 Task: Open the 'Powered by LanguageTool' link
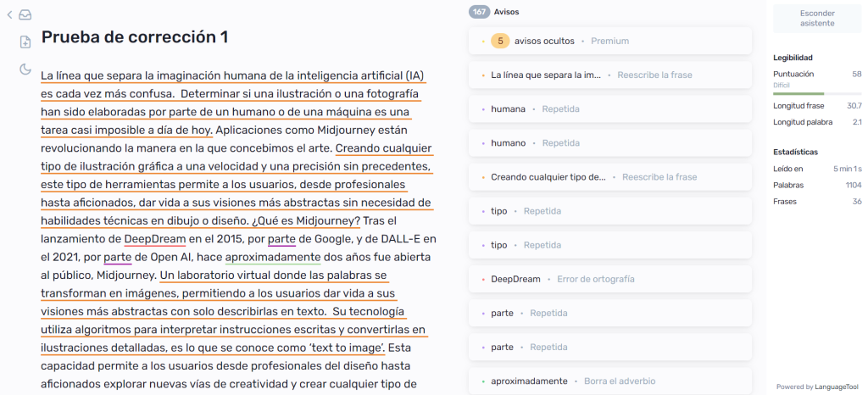pos(817,386)
